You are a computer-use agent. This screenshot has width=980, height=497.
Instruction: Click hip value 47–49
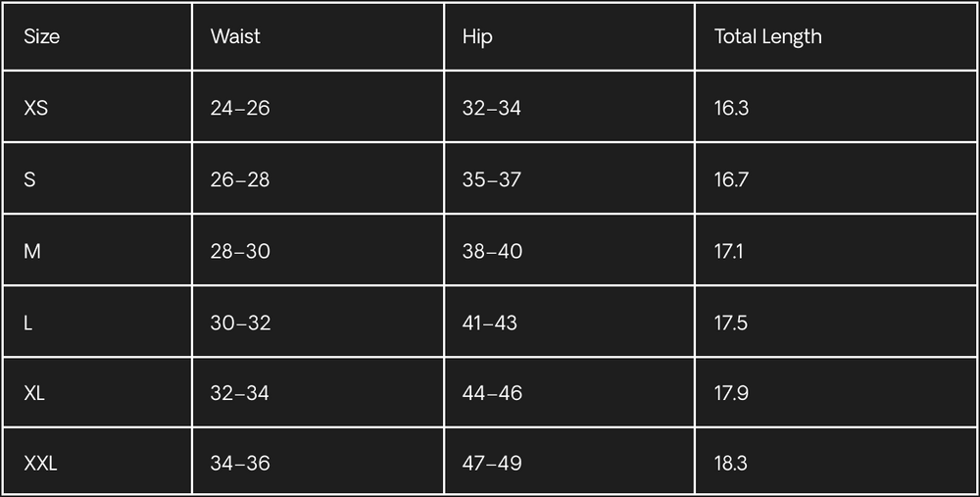point(492,463)
